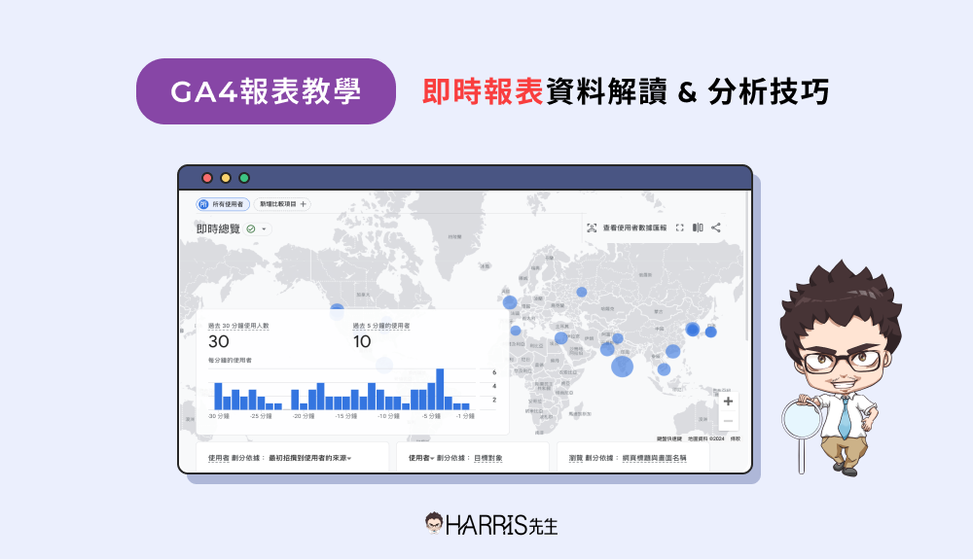Open the 最初招攬到使用者的來源 dimension dropdown
973x560 pixels.
[309, 458]
